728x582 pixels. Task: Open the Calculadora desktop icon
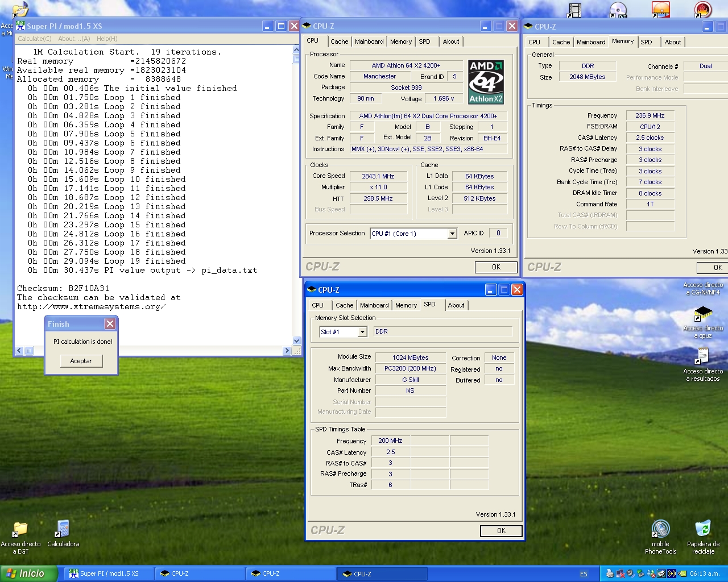[63, 530]
